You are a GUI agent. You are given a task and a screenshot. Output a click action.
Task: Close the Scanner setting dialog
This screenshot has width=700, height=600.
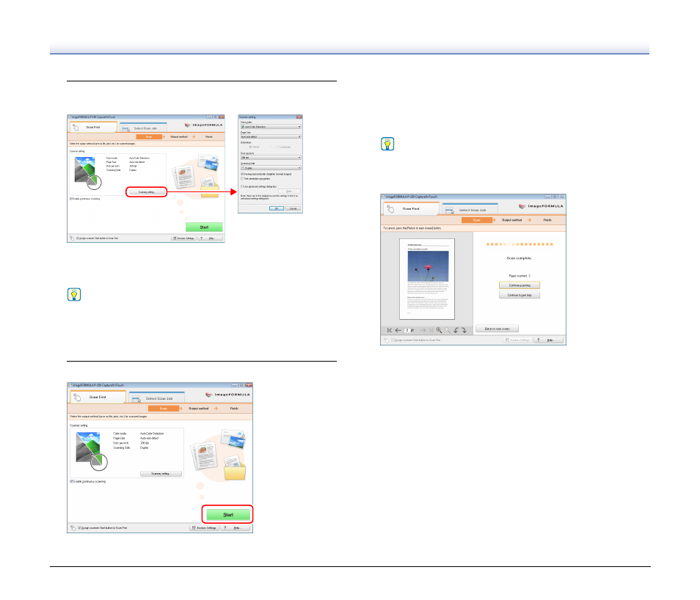299,117
